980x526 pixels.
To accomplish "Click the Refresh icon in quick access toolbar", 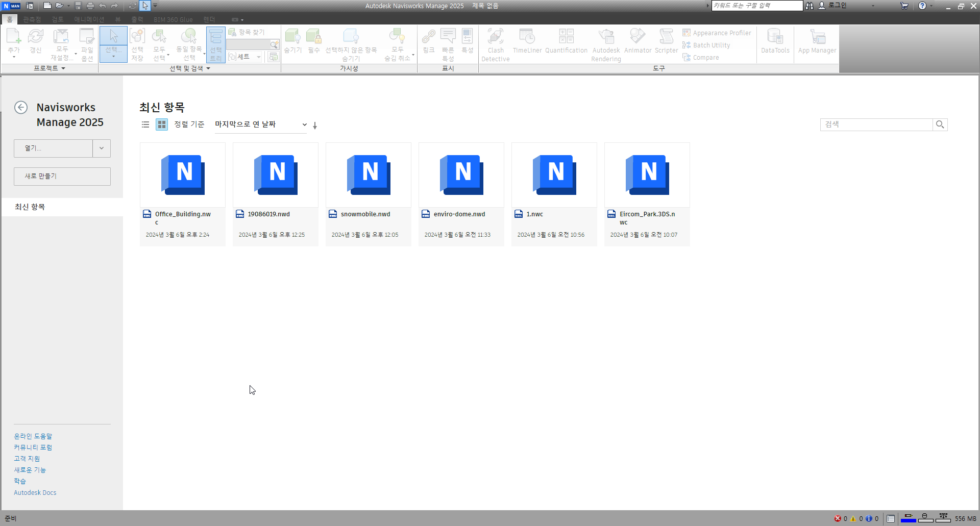I will pyautogui.click(x=133, y=6).
